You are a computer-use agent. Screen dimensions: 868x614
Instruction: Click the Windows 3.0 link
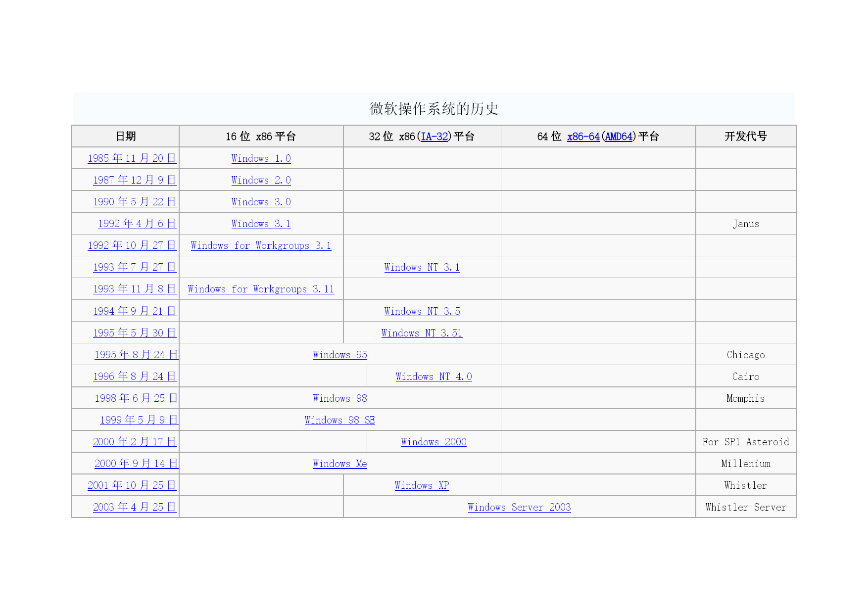(x=261, y=202)
